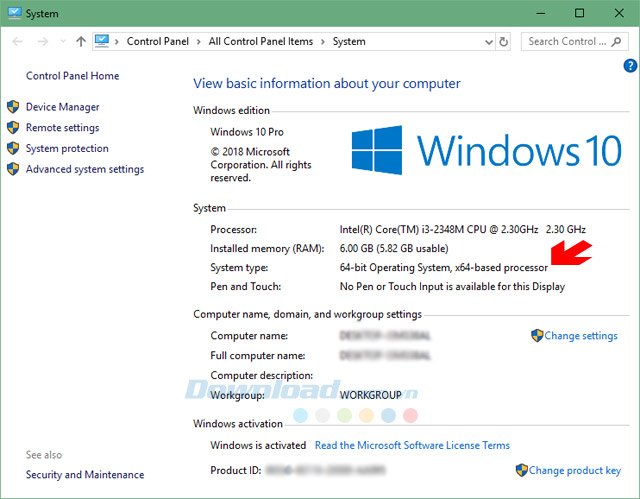The width and height of the screenshot is (640, 499).
Task: Expand chevron after All Control Panel Items
Action: click(323, 42)
